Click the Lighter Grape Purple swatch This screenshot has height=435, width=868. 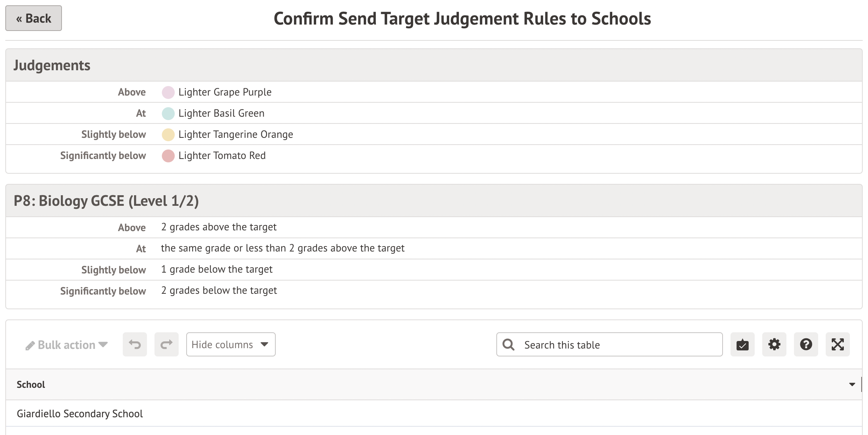[x=168, y=92]
